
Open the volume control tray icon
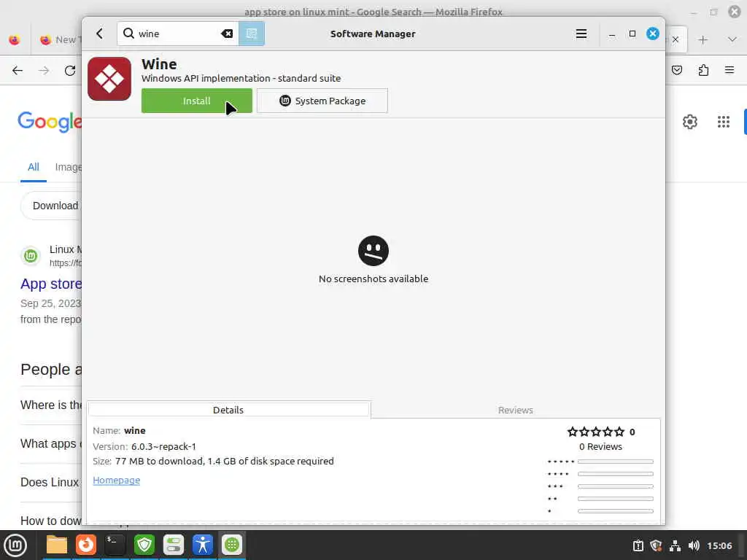pos(694,545)
